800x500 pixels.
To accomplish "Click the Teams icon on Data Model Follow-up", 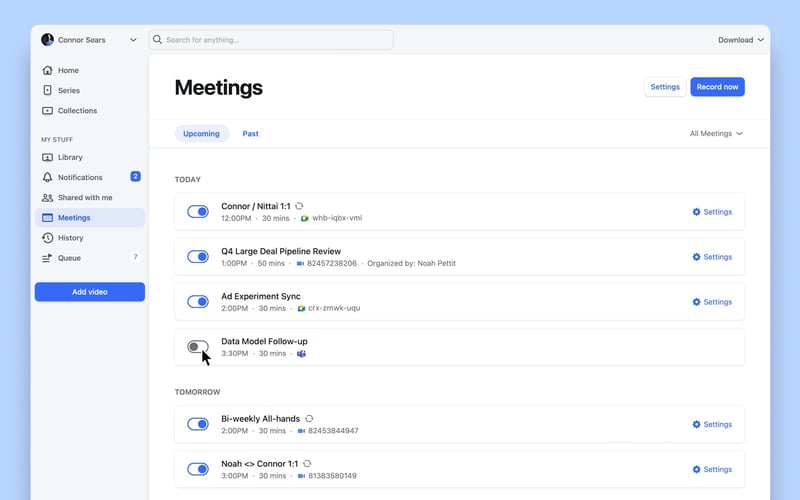I will point(302,354).
